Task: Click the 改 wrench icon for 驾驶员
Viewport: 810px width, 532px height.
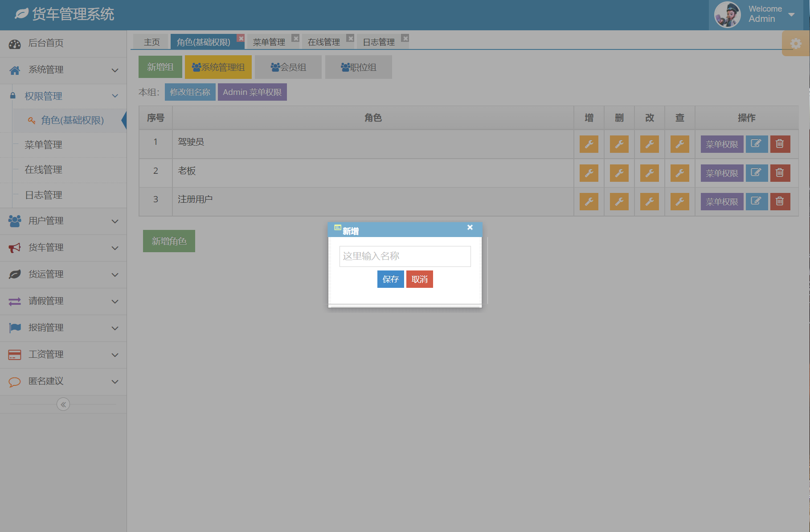Action: tap(649, 144)
